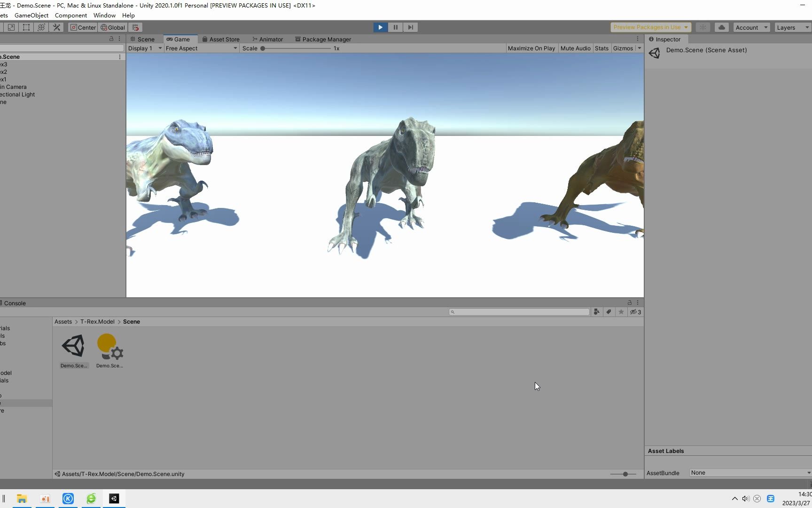812x508 pixels.
Task: Open the Window menu
Action: click(104, 15)
